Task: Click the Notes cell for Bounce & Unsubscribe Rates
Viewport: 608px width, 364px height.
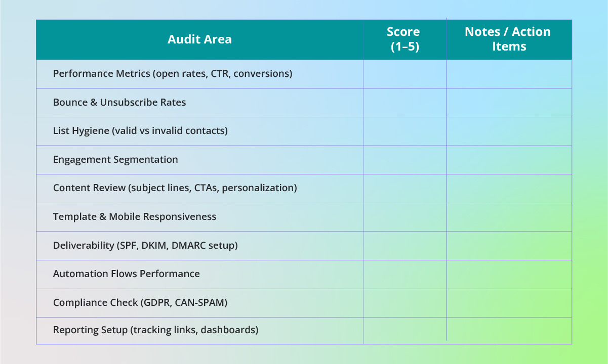Action: [509, 103]
